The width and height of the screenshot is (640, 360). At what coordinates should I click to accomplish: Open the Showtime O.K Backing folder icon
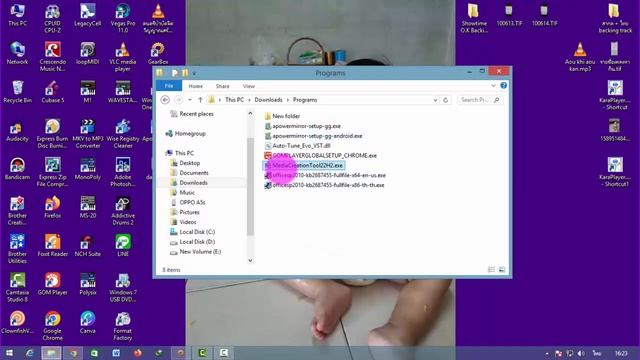point(474,18)
